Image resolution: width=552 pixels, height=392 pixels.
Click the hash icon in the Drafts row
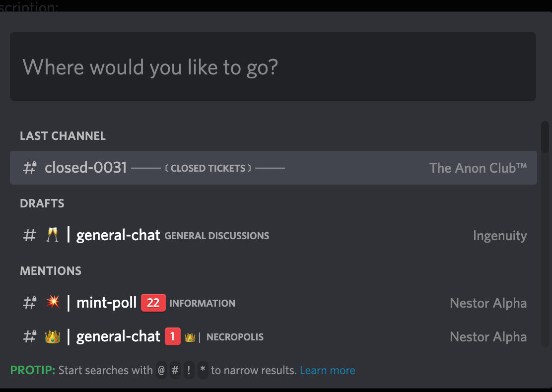pyautogui.click(x=30, y=235)
